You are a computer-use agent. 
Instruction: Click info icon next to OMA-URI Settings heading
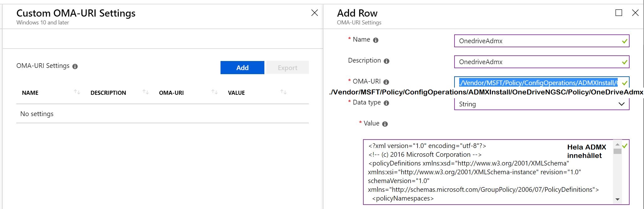[x=75, y=66]
